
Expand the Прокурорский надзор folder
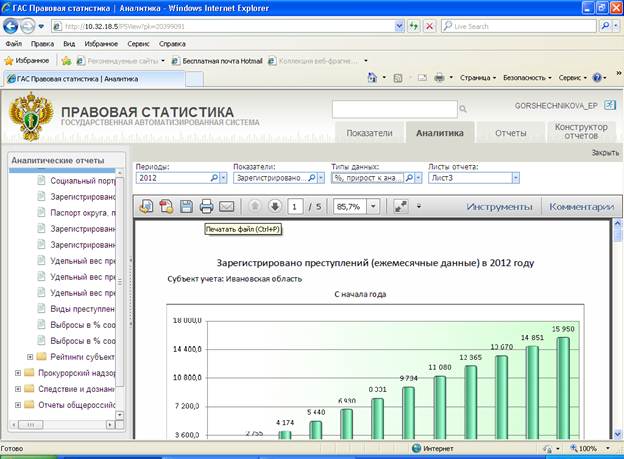tap(18, 373)
